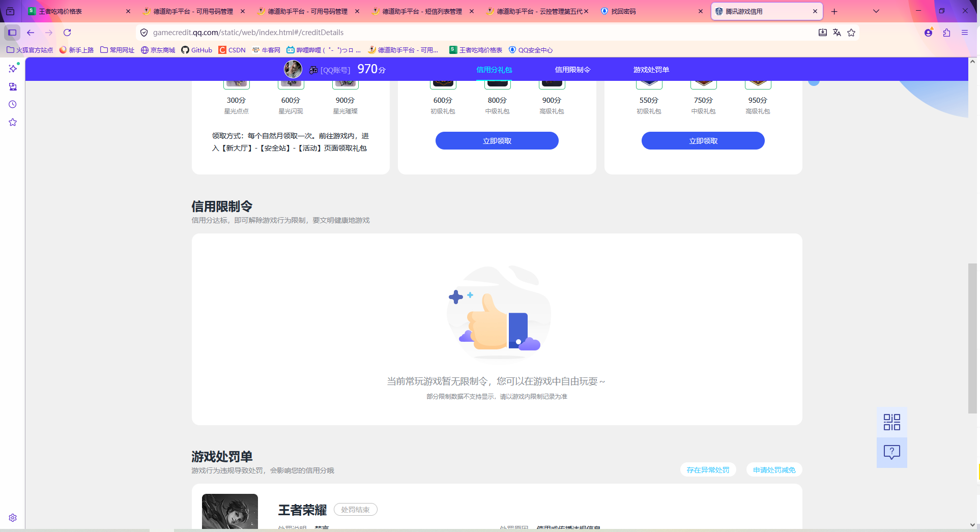The width and height of the screenshot is (980, 532).
Task: Click the QR code icon at page right
Action: pos(891,422)
